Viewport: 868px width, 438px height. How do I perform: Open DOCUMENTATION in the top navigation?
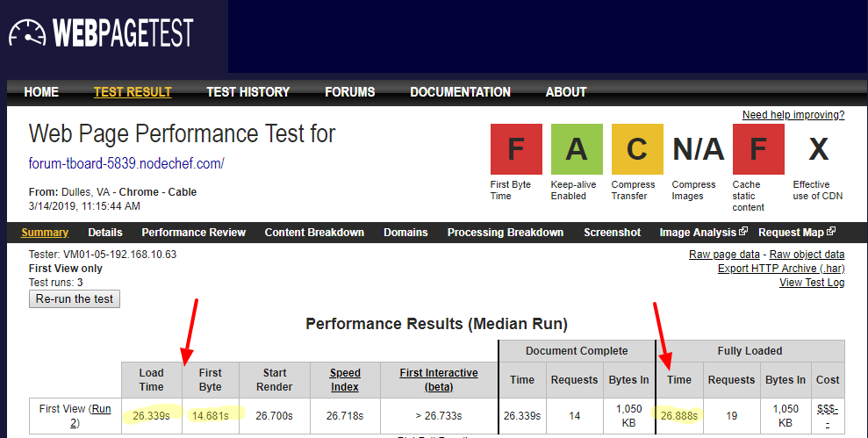pos(460,92)
